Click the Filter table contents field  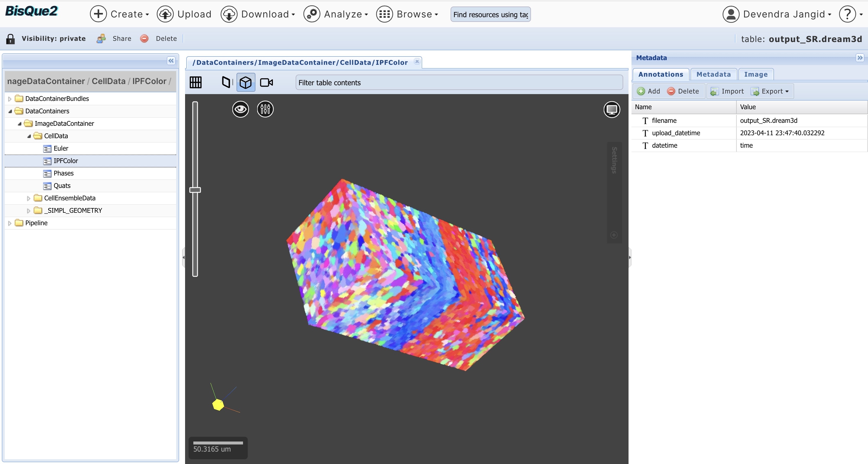[459, 83]
